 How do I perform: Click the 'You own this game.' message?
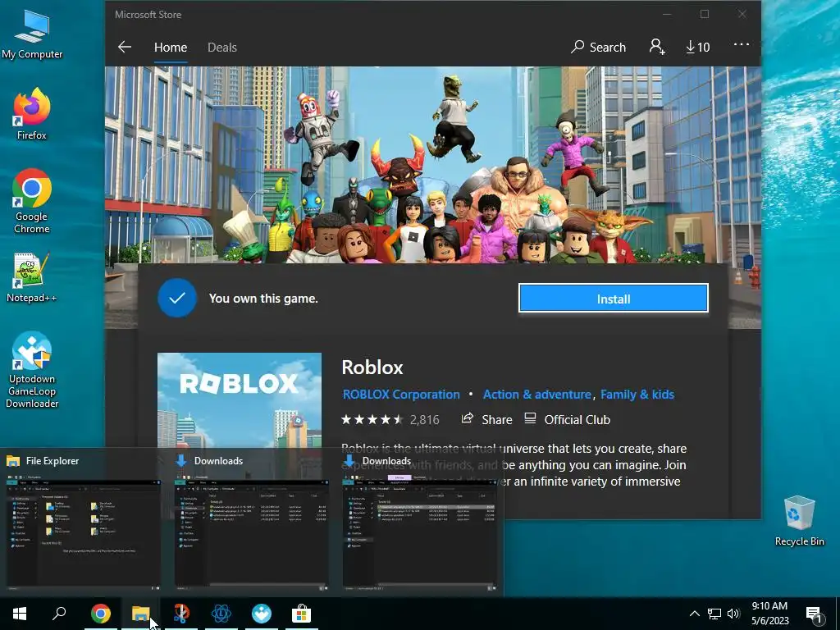[263, 299]
